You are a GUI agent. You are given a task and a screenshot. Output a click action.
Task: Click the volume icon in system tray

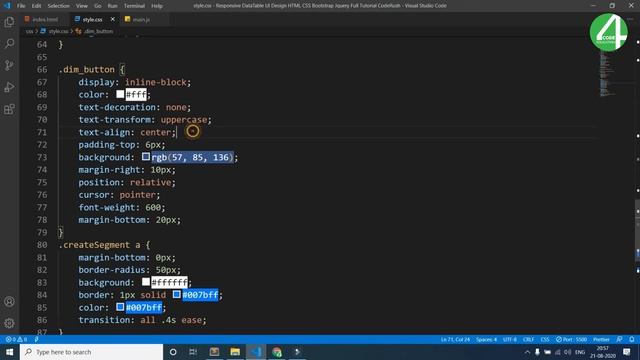pos(568,352)
